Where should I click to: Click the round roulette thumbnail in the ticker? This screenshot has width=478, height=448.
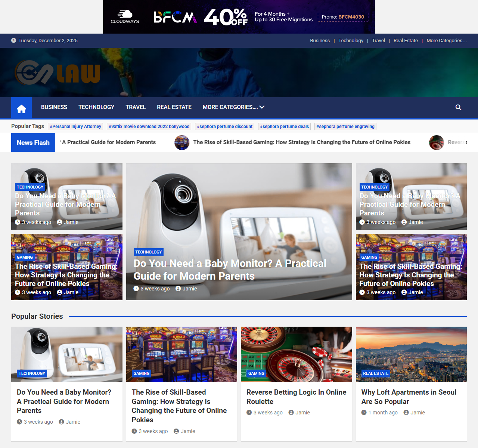436,143
